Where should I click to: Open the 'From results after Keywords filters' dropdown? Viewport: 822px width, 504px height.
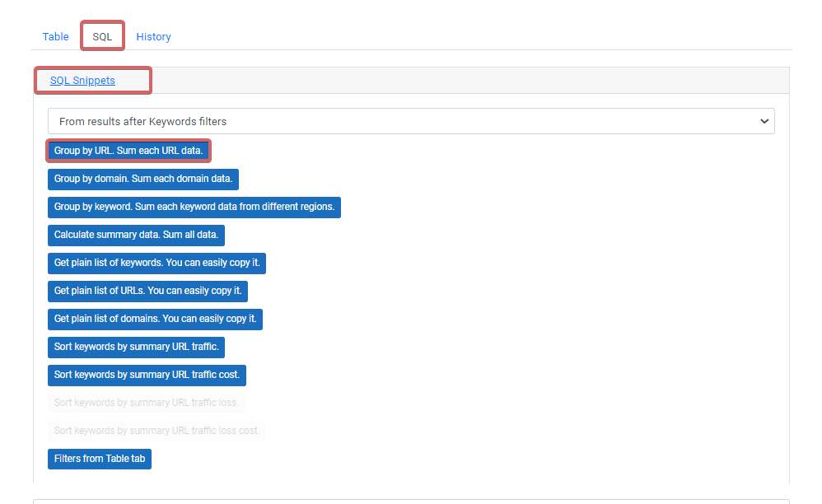(x=411, y=122)
